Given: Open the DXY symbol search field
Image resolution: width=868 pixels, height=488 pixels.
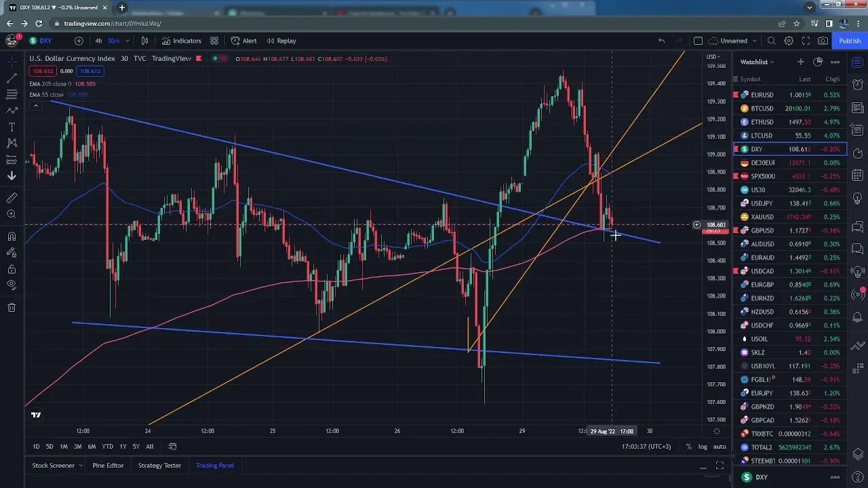Looking at the screenshot, I should coord(45,41).
